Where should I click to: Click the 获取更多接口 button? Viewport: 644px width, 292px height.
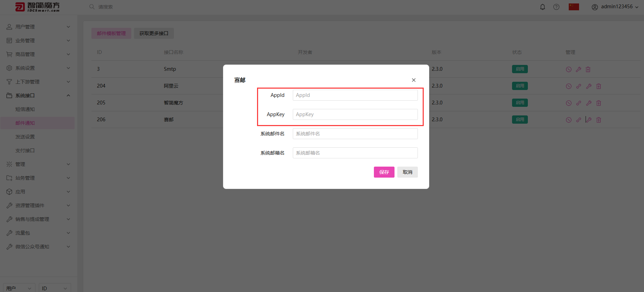pos(154,33)
